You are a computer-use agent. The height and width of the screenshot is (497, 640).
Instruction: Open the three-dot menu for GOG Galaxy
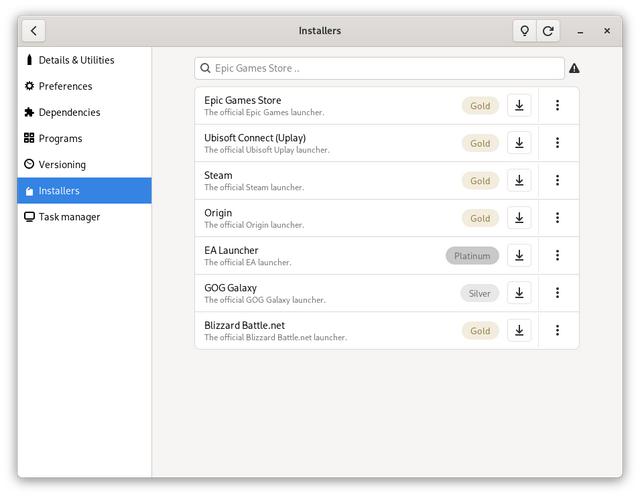[557, 293]
